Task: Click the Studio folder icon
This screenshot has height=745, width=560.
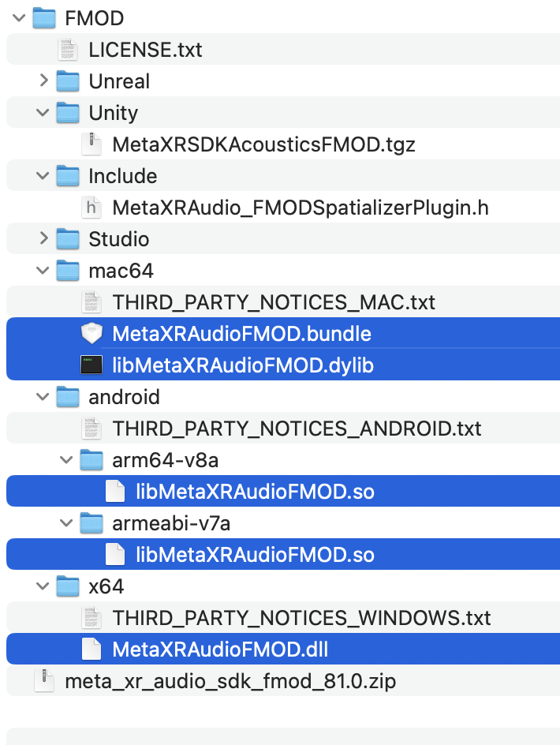Action: click(69, 239)
